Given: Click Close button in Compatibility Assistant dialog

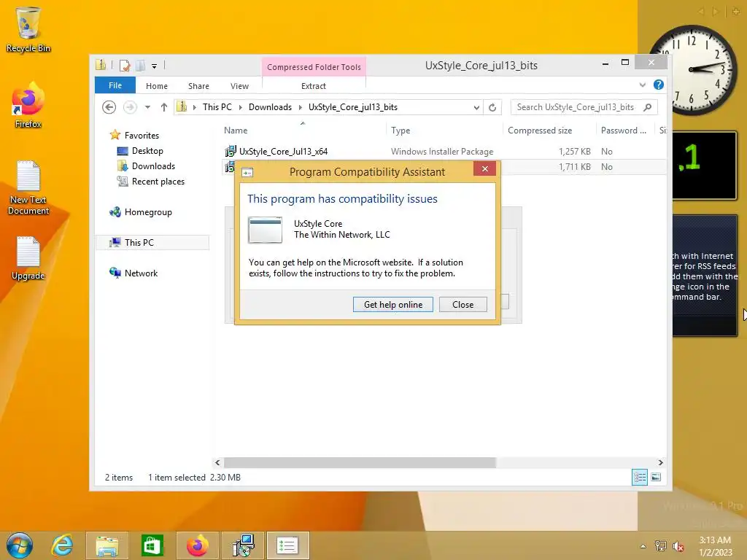Looking at the screenshot, I should tap(462, 305).
